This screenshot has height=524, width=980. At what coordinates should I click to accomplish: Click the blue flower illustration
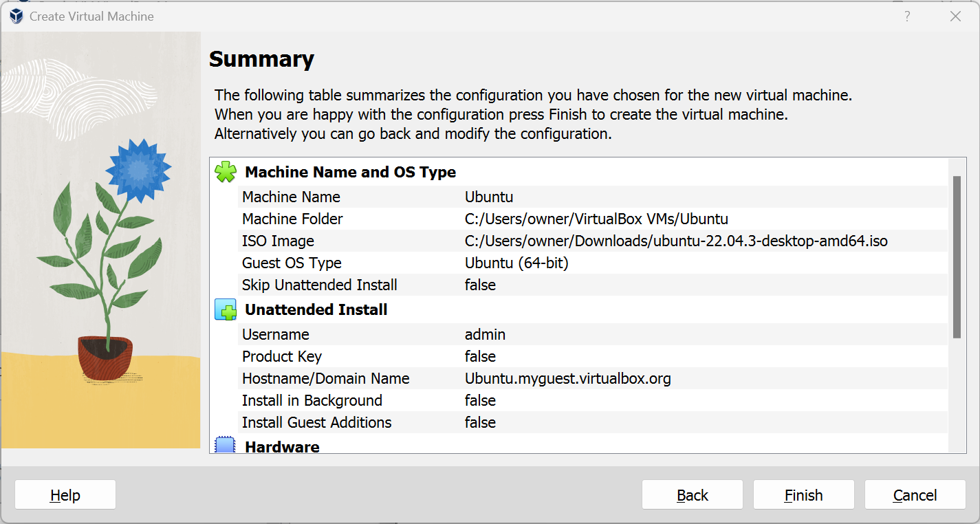coord(138,170)
